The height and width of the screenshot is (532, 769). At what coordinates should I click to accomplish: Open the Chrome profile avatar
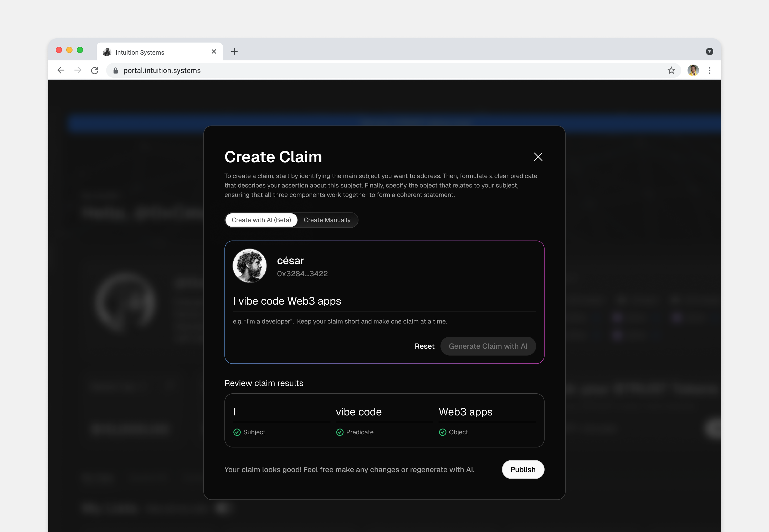[x=693, y=70]
